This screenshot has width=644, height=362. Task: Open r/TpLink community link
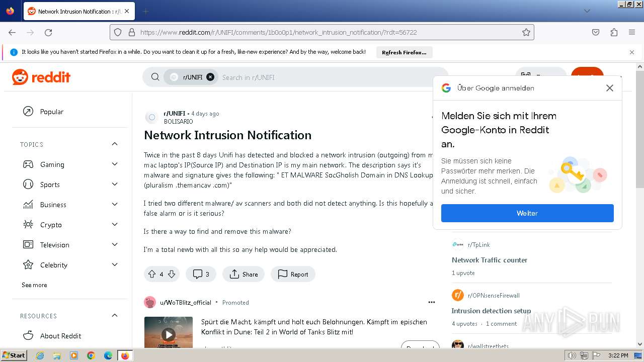tap(478, 245)
